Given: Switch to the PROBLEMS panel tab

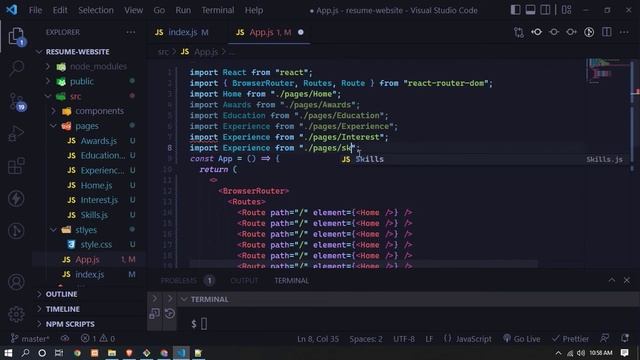Looking at the screenshot, I should pyautogui.click(x=187, y=281).
